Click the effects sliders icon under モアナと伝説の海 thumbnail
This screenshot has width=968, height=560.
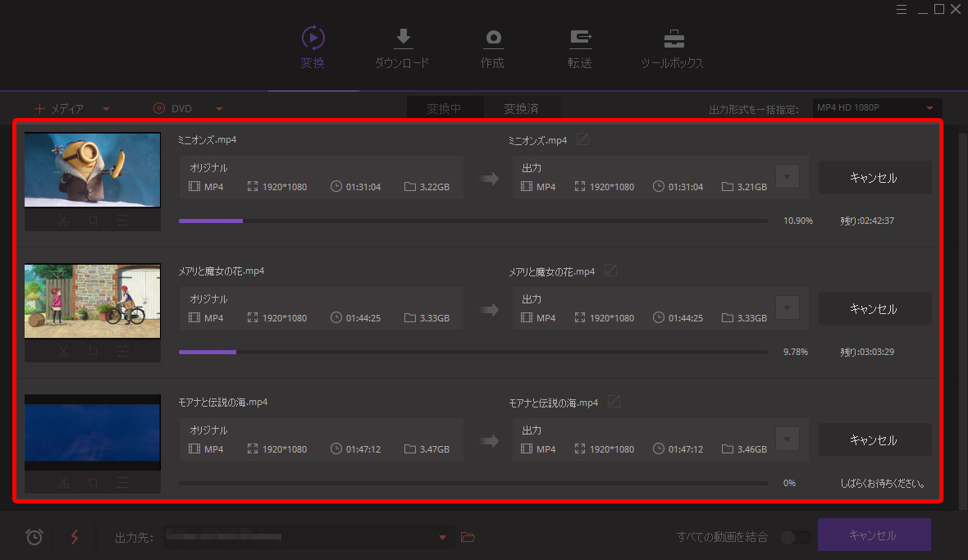tap(122, 483)
